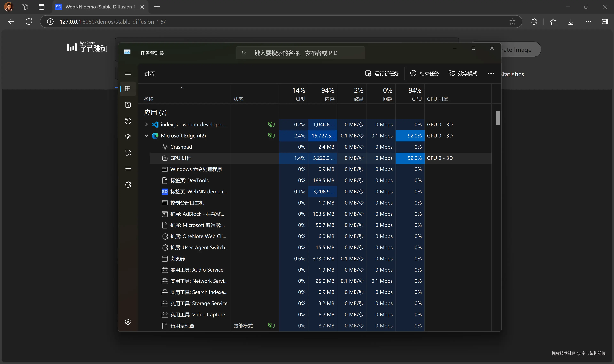Toggle efficiency mode button
Viewport: 614px width, 364px height.
click(x=463, y=73)
